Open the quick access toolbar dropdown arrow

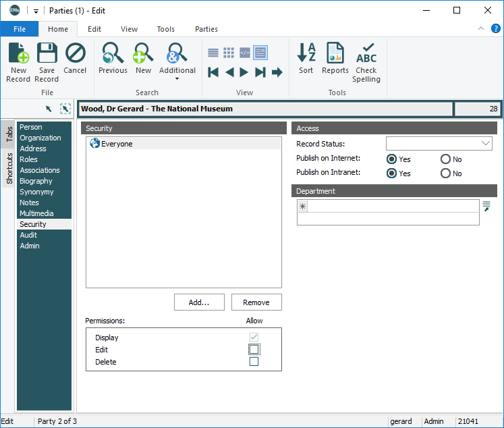[x=36, y=11]
